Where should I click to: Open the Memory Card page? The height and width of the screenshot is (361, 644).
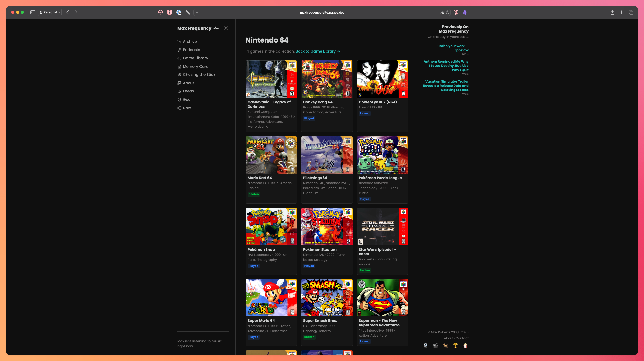[195, 66]
